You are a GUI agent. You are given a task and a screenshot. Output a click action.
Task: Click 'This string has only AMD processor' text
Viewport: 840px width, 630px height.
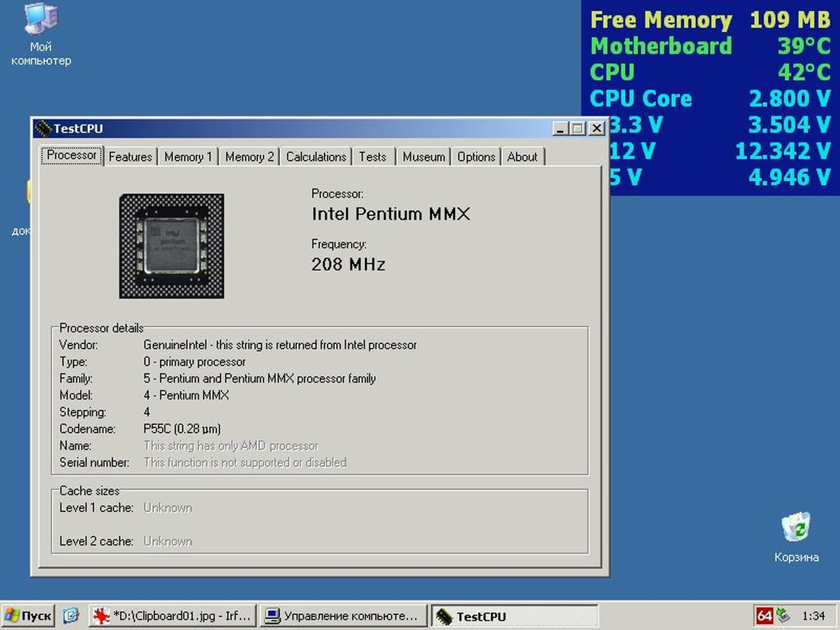coord(231,446)
